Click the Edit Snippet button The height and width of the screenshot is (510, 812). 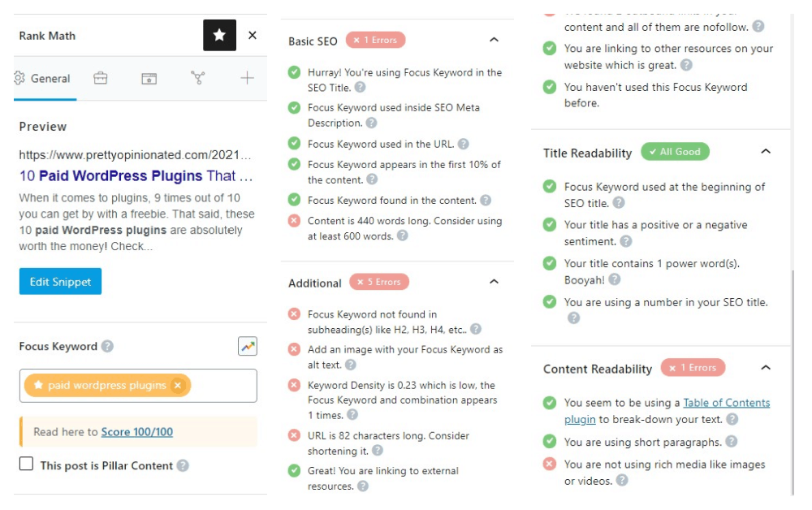click(61, 282)
